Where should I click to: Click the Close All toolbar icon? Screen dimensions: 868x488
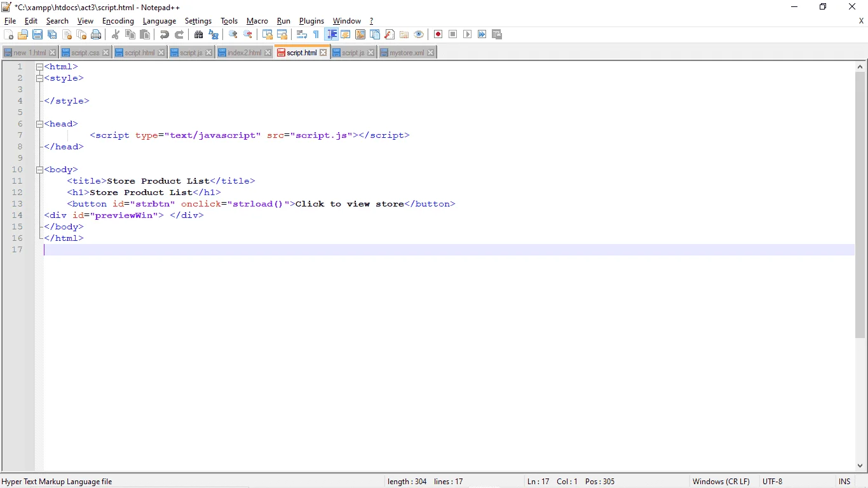click(81, 34)
